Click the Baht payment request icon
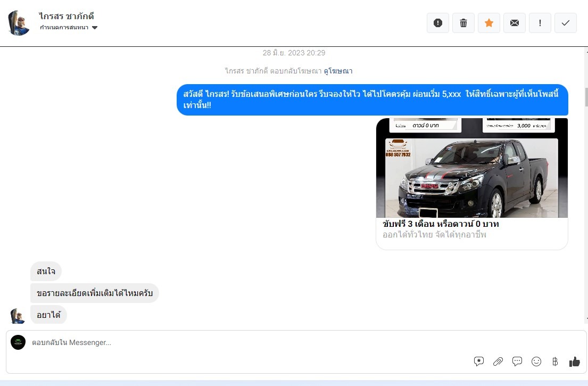 pos(555,362)
